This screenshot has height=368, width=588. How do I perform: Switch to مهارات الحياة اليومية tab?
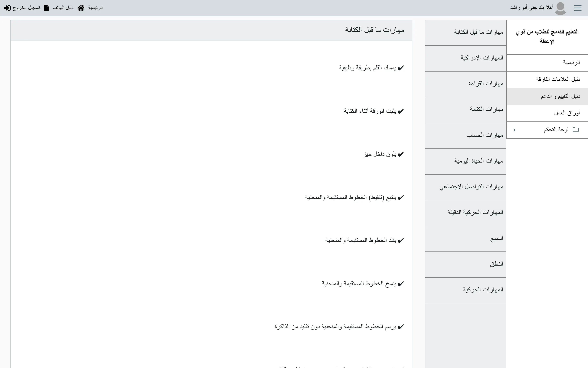pyautogui.click(x=465, y=162)
